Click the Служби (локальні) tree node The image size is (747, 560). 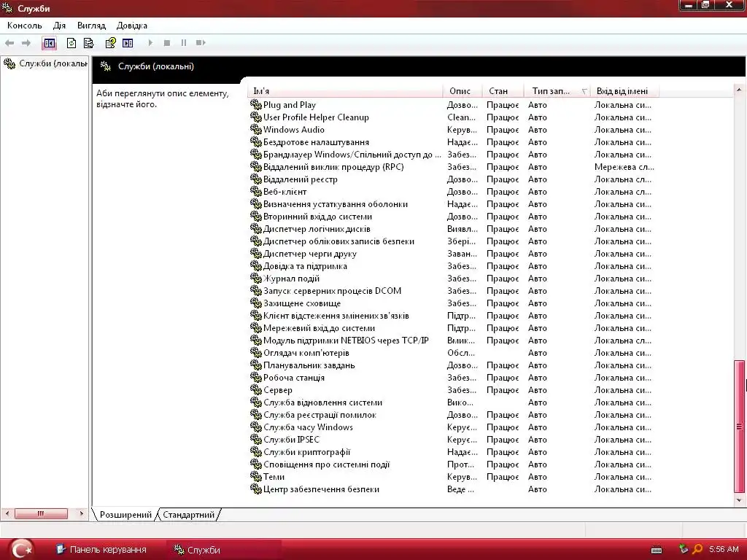[46, 63]
